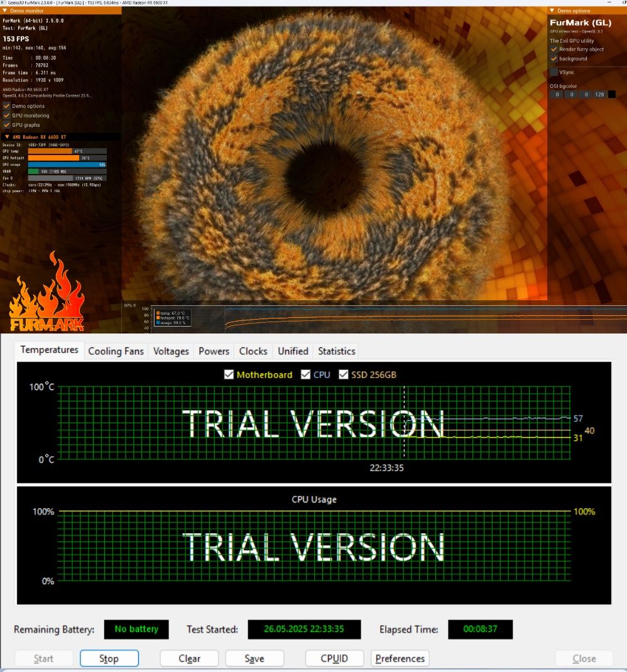Click the 153 FPS readout
This screenshot has width=627, height=672.
click(16, 38)
